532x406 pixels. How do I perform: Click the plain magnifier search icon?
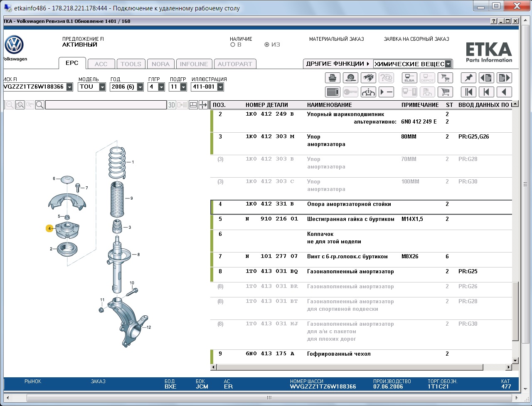pyautogui.click(x=40, y=105)
